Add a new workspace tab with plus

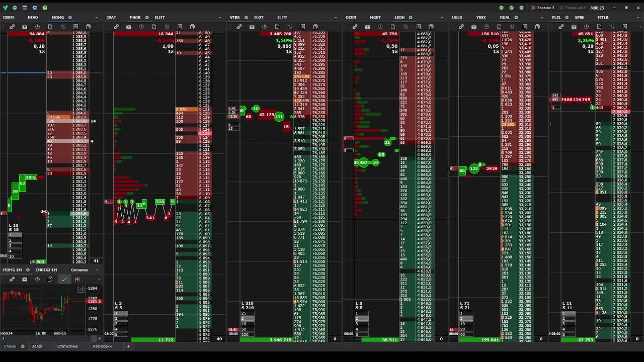tap(128, 346)
